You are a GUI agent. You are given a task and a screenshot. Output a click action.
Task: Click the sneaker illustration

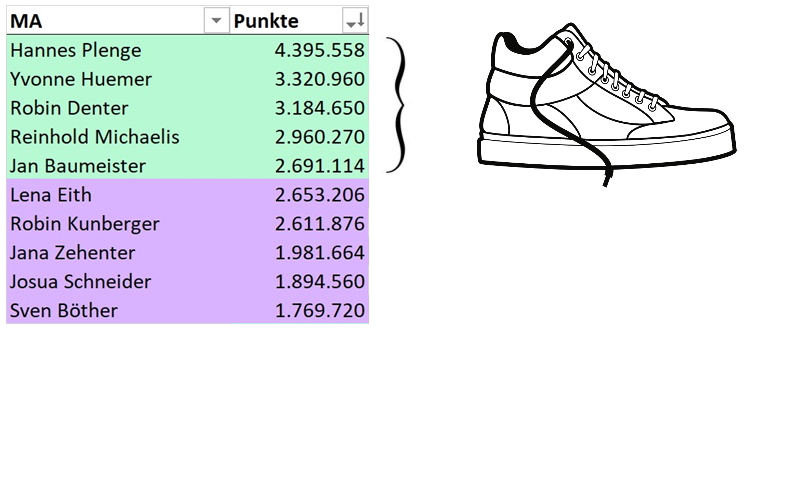tap(607, 104)
